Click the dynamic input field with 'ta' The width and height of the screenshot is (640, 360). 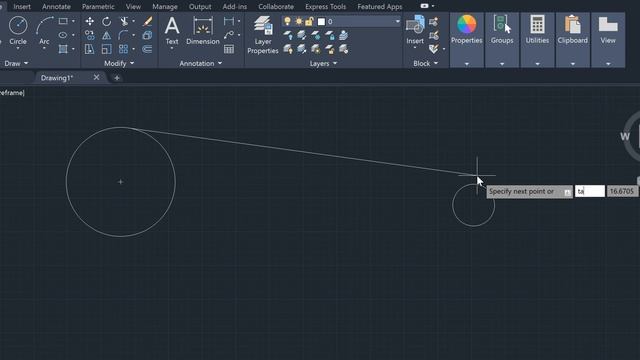tap(590, 191)
